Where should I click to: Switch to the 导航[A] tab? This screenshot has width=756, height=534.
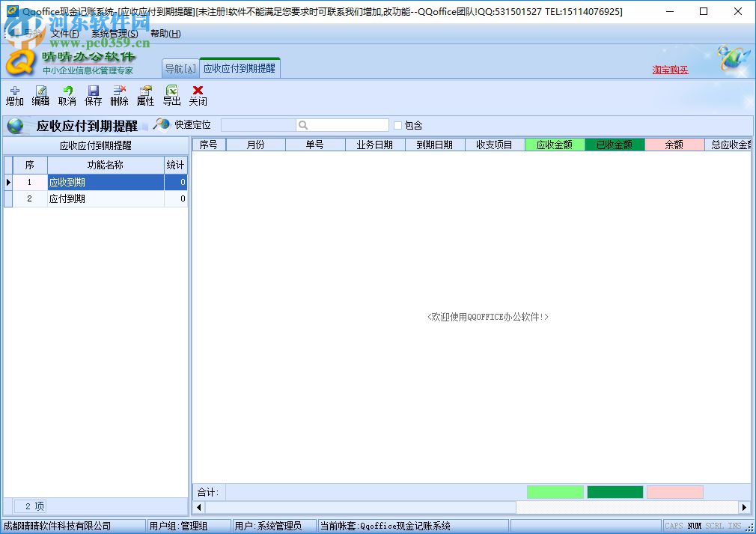[180, 67]
